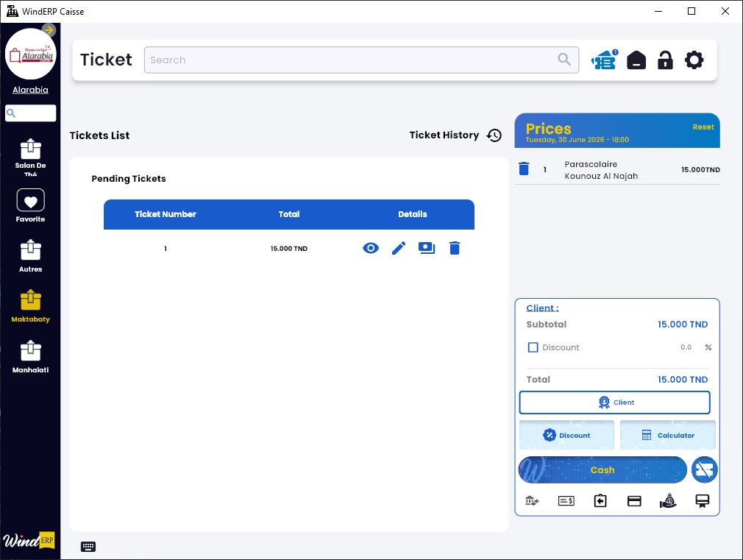
Task: Choose cheque payment icon
Action: pyautogui.click(x=566, y=500)
